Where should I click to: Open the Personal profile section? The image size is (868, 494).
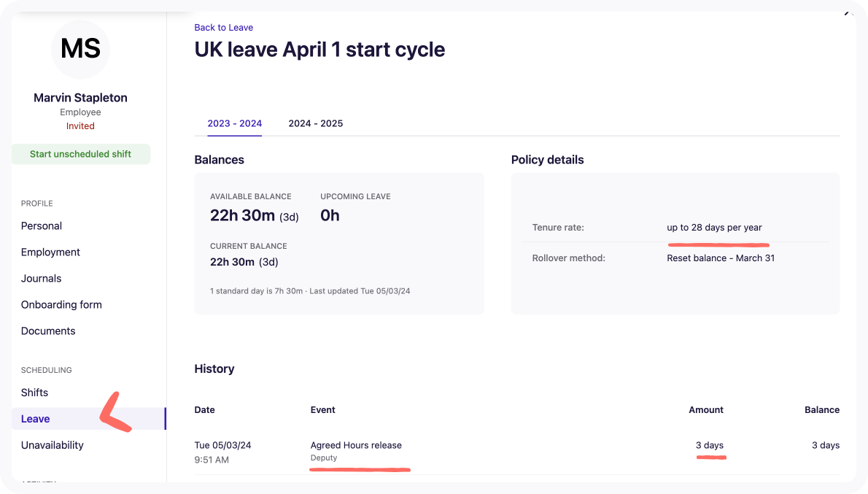[42, 226]
